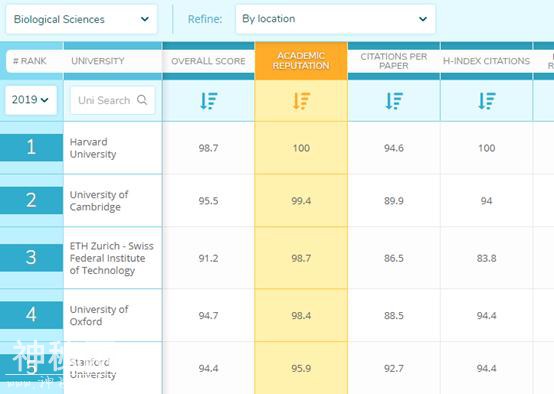Open University of Cambridge link
This screenshot has width=554, height=394.
(99, 201)
